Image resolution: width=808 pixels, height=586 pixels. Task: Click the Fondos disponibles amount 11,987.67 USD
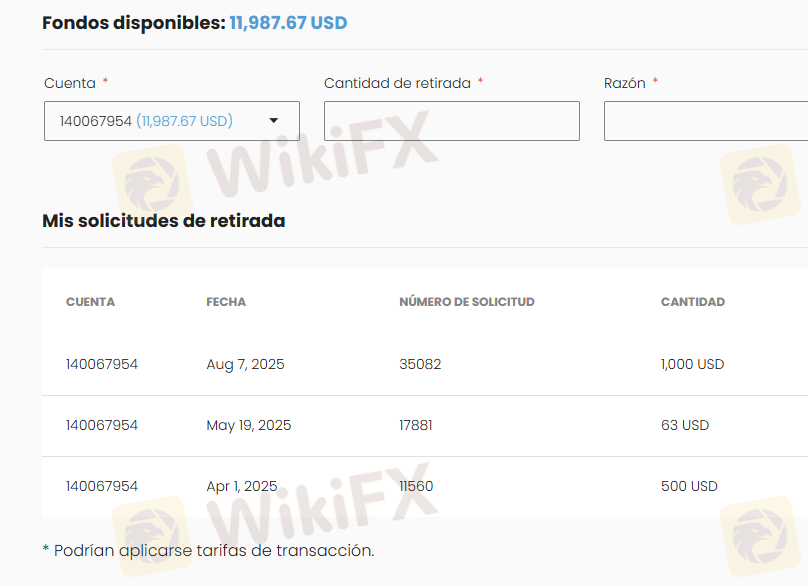[288, 23]
